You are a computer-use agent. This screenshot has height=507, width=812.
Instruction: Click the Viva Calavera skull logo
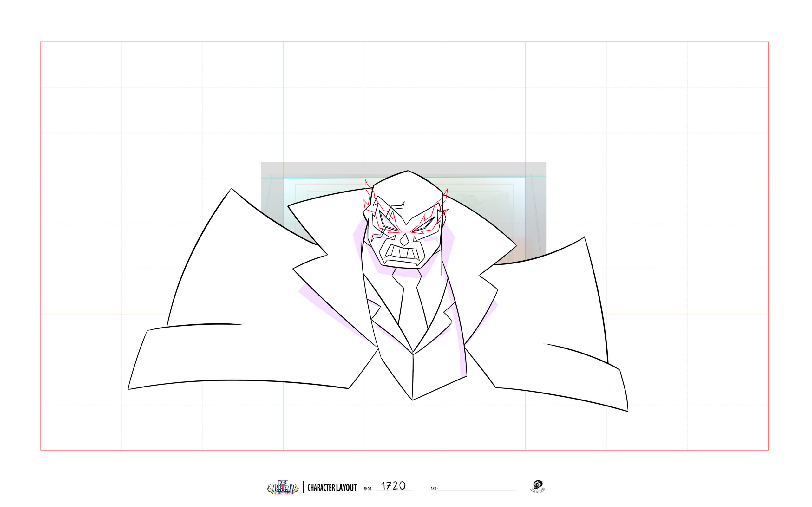[537, 485]
